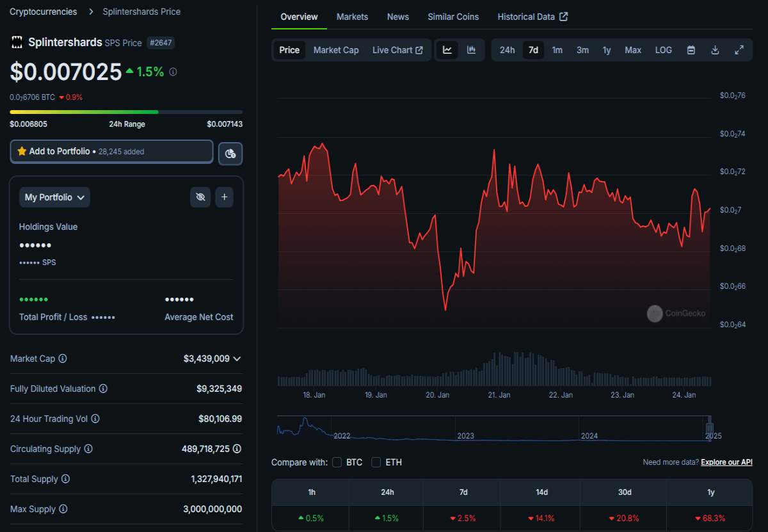Check the BTC compare checkbox
The width and height of the screenshot is (768, 532).
[x=337, y=462]
